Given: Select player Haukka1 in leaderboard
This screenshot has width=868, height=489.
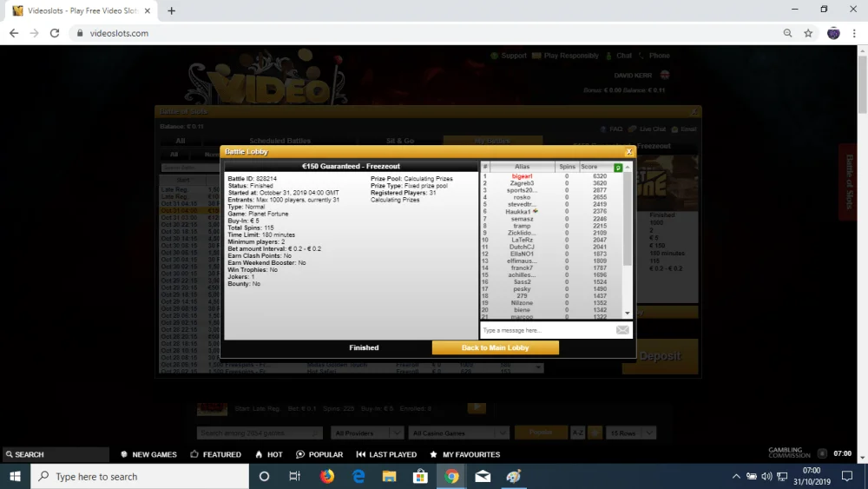Looking at the screenshot, I should point(518,212).
